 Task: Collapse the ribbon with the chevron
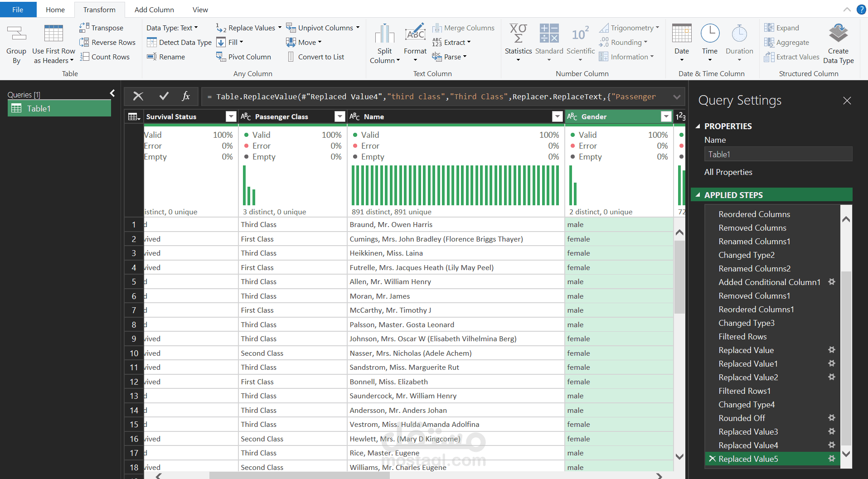pos(847,10)
